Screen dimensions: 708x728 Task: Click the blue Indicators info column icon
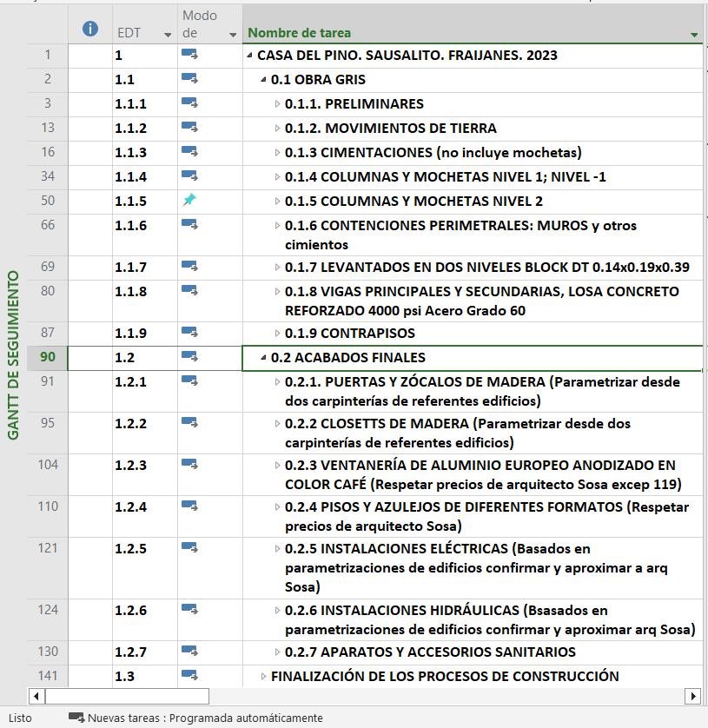(x=90, y=29)
